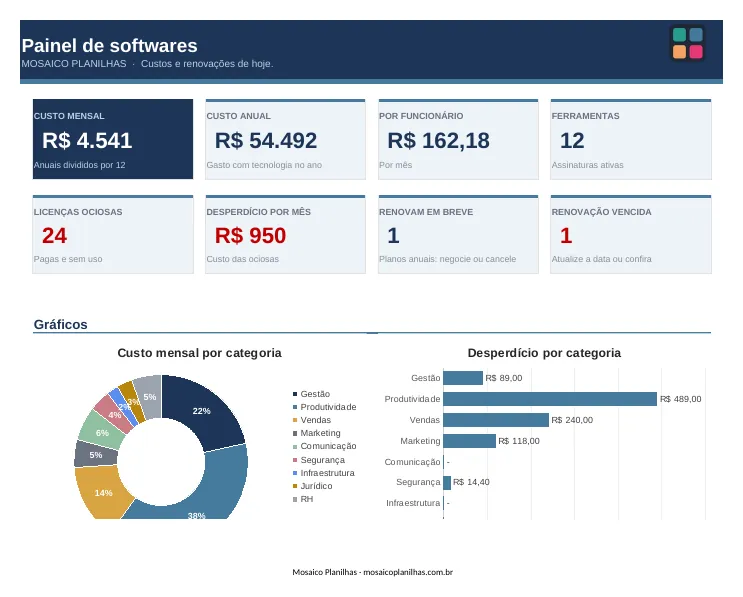The width and height of the screenshot is (743, 597).
Task: Select the 'R$ 240,00' bar data label
Action: [x=572, y=420]
